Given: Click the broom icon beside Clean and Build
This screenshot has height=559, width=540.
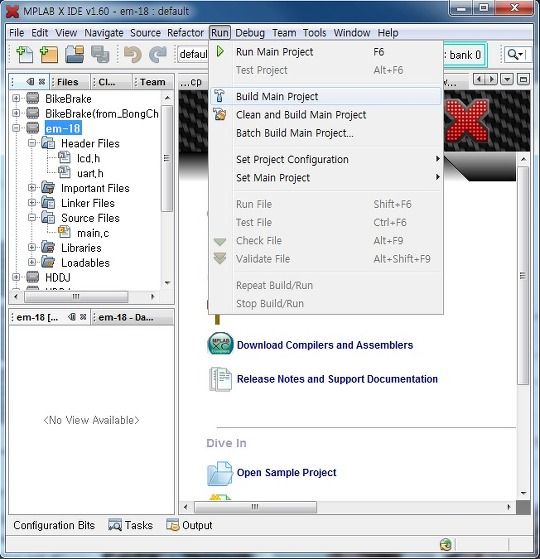Looking at the screenshot, I should click(219, 114).
